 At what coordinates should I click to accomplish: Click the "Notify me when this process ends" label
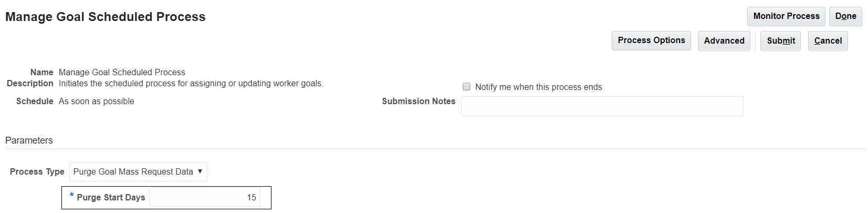pyautogui.click(x=538, y=87)
